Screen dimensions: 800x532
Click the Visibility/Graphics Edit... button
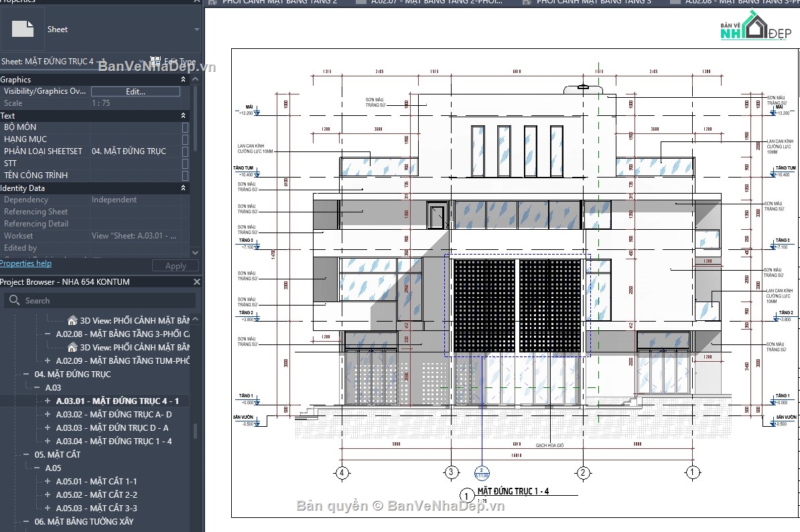136,91
